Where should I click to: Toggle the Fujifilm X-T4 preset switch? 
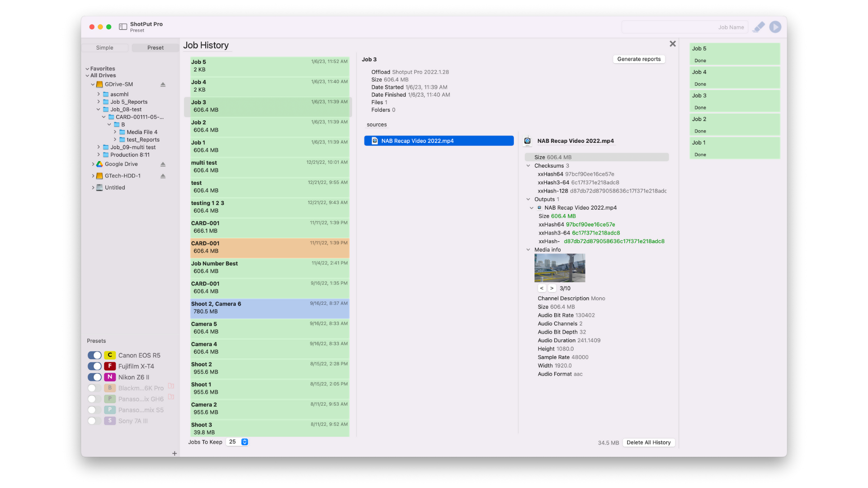click(94, 366)
